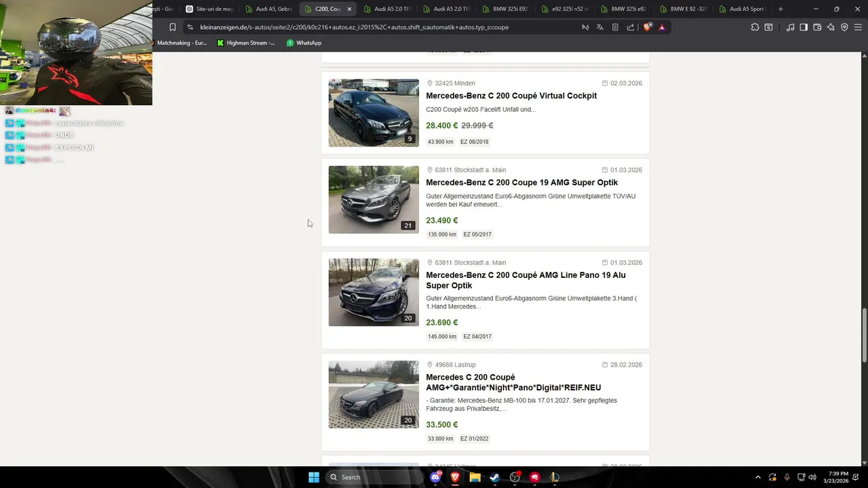Open File Explorer from the taskbar

(475, 477)
